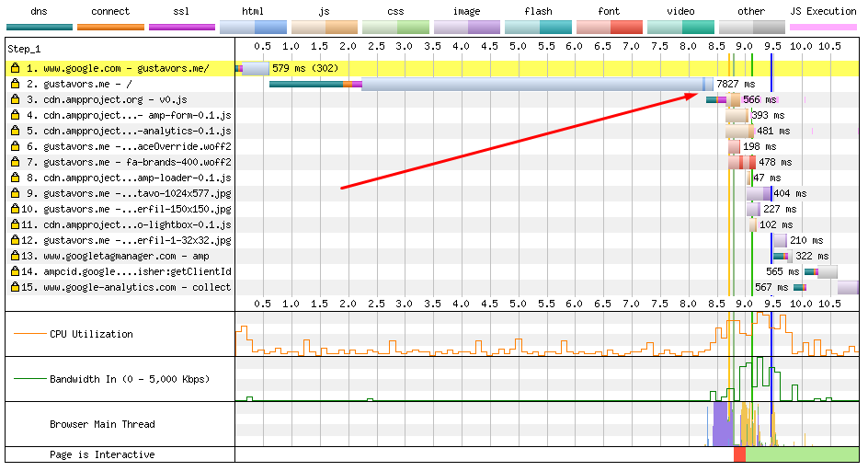Image resolution: width=868 pixels, height=471 pixels.
Task: Select the amp-form-0.1.js request label
Action: [137, 115]
